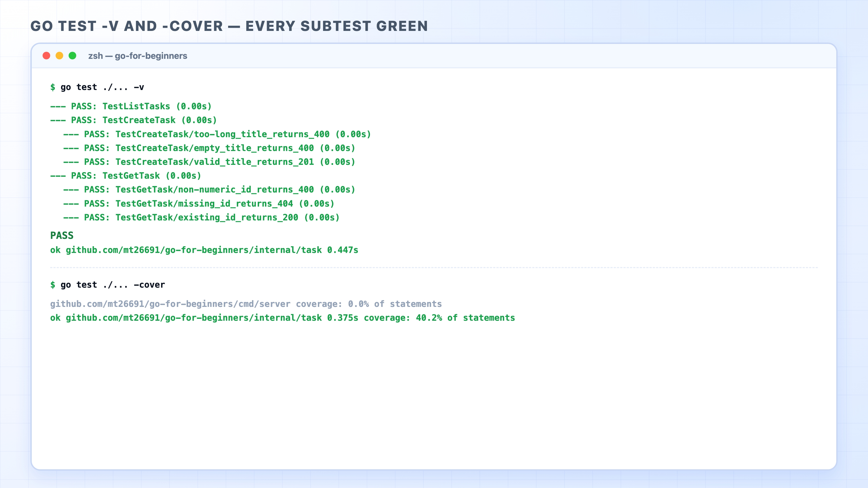Click the slide heading 'GO TEST -V AND -COVER'
The width and height of the screenshot is (868, 488).
pos(127,26)
